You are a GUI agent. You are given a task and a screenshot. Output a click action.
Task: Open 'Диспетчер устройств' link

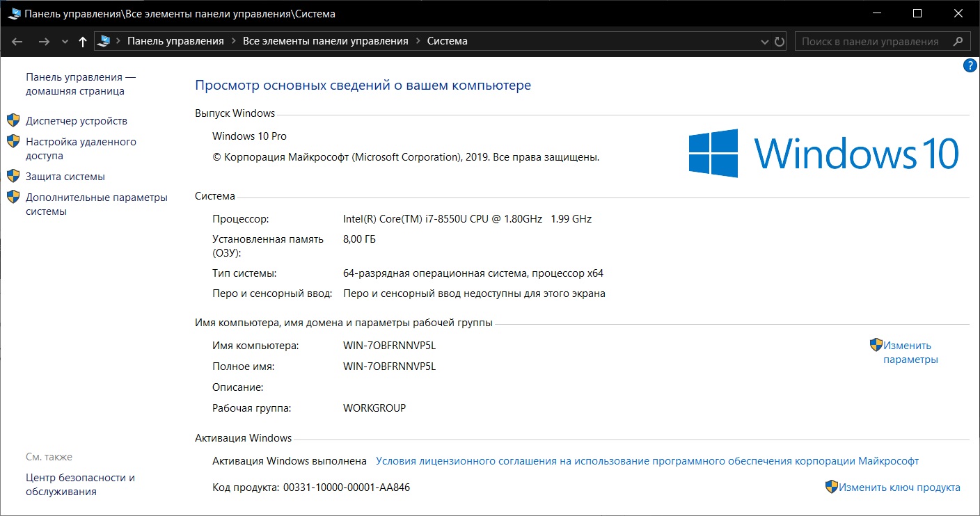77,121
